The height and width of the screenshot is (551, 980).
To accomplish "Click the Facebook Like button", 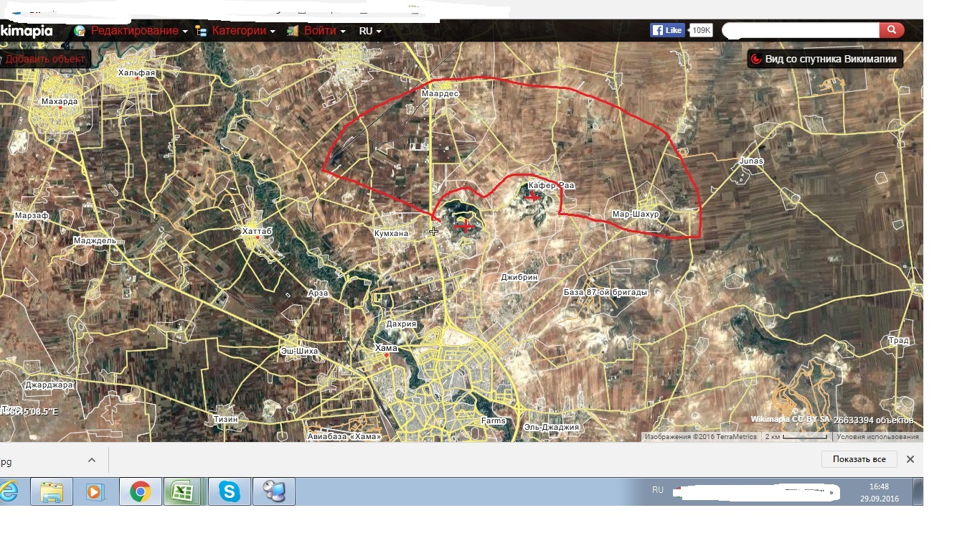I will [667, 30].
